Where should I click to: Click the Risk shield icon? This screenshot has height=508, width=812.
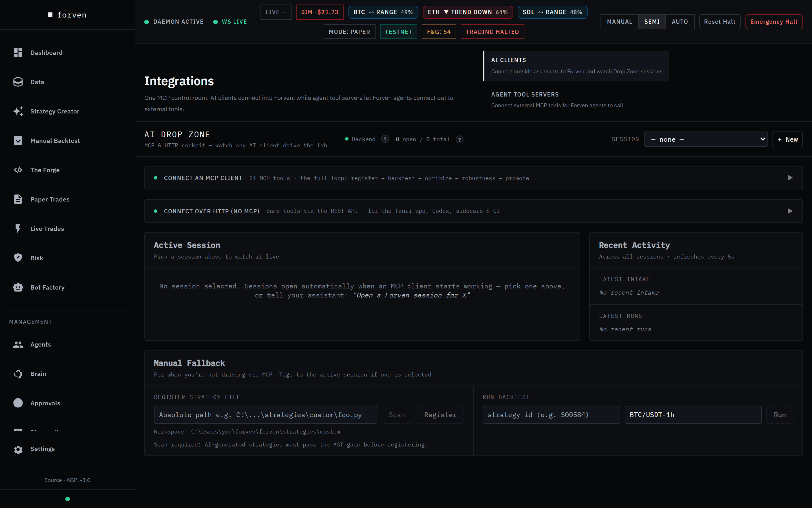click(x=18, y=258)
